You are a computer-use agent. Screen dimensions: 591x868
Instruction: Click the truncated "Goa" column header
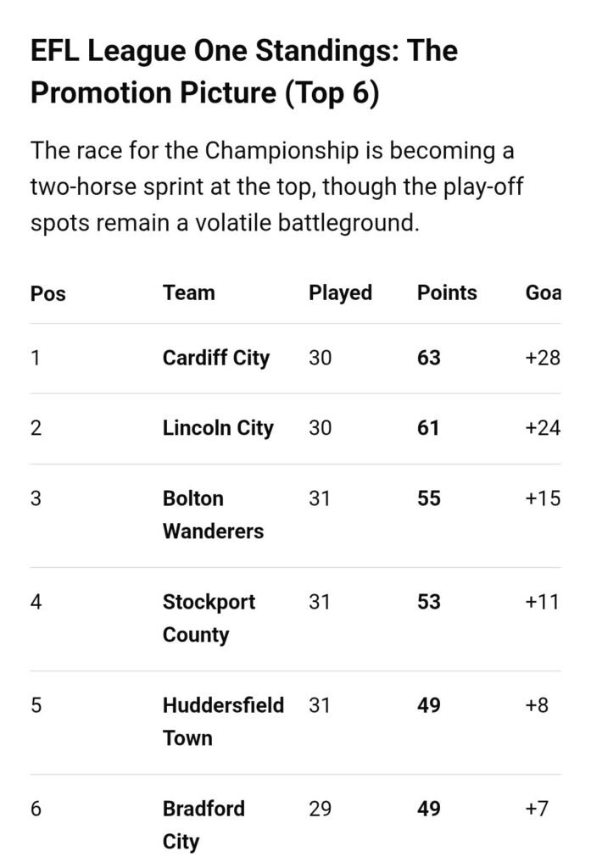click(x=544, y=293)
